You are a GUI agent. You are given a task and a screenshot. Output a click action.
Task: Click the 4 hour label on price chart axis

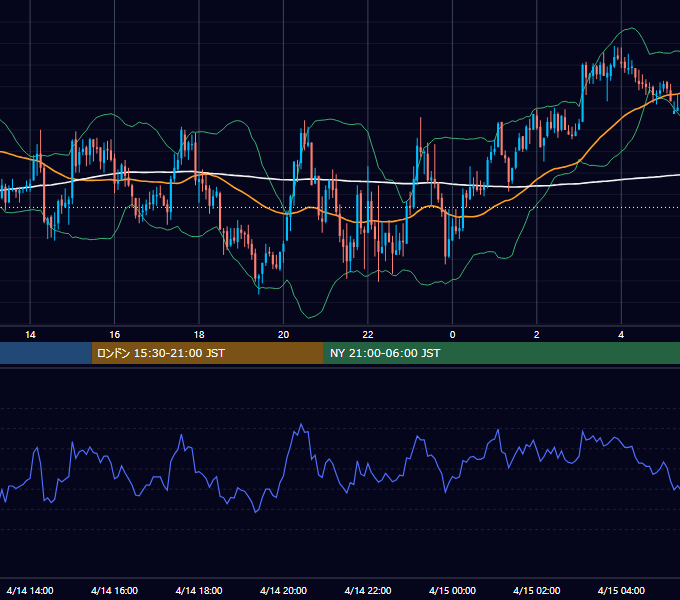(621, 335)
